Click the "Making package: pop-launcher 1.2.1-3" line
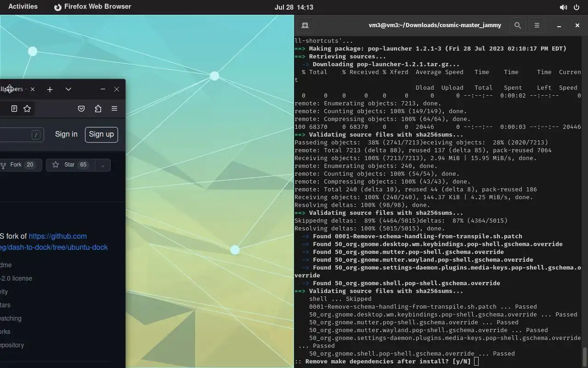Image resolution: width=588 pixels, height=368 pixels. click(x=430, y=48)
